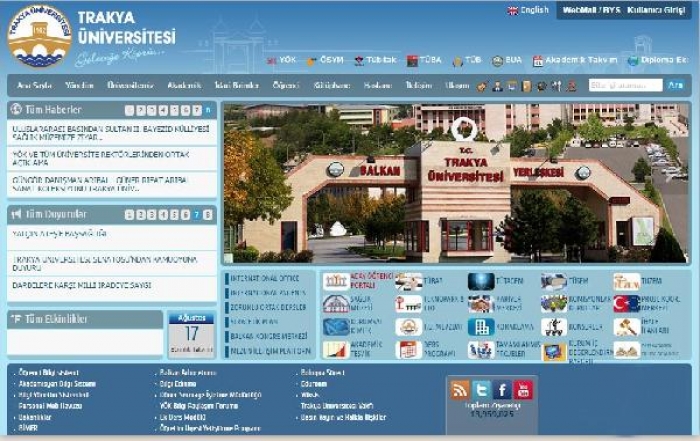Open the YouTube icon
The height and width of the screenshot is (441, 700).
point(523,390)
